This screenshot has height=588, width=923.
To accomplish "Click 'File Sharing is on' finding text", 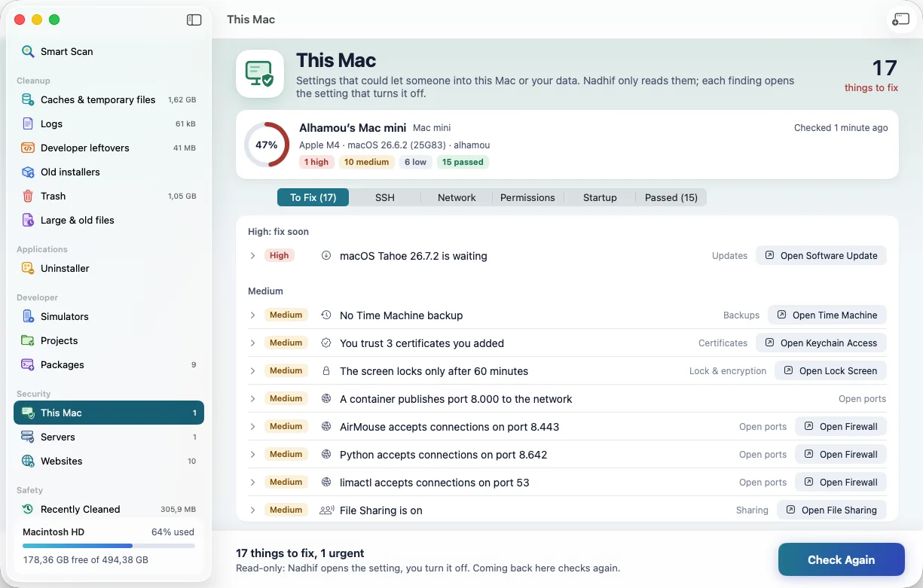I will 381,510.
